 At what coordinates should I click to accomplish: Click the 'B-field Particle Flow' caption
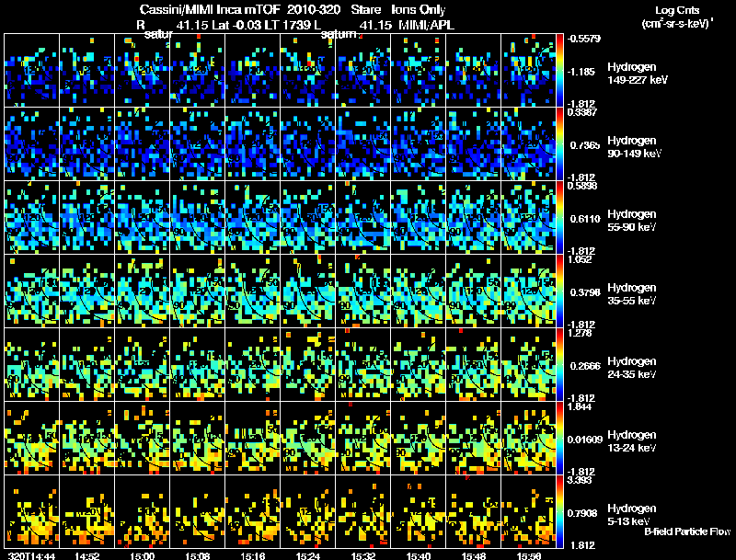click(x=687, y=531)
